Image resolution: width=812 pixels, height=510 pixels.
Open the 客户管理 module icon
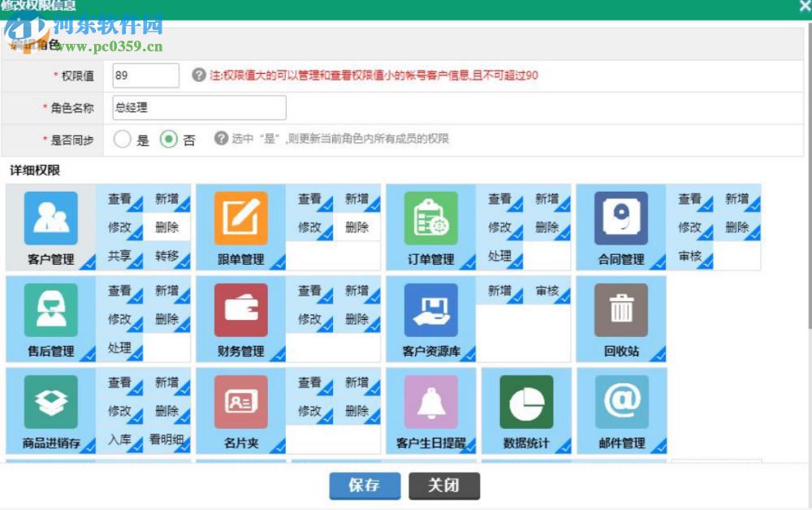[x=50, y=218]
